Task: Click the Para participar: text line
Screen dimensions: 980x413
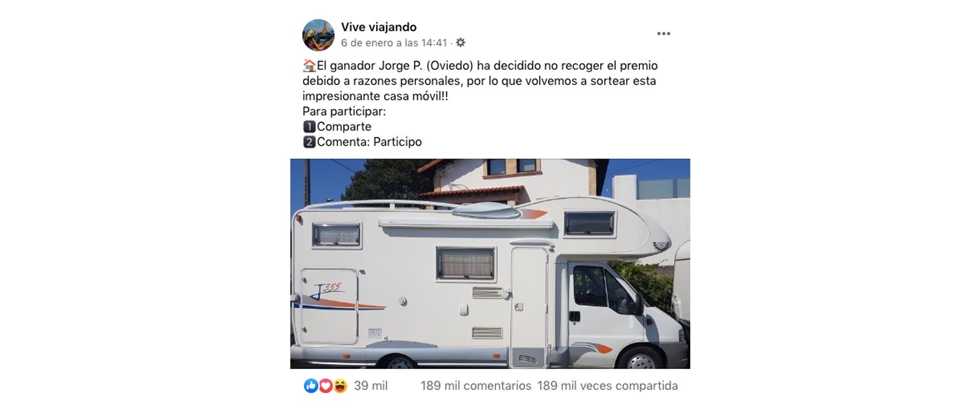Action: click(344, 111)
